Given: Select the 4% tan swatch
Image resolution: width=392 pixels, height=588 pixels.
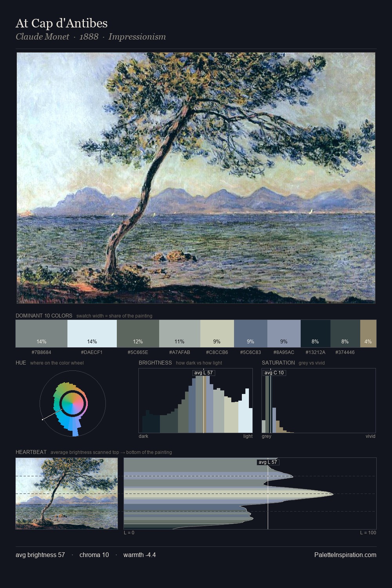Looking at the screenshot, I should click(368, 334).
